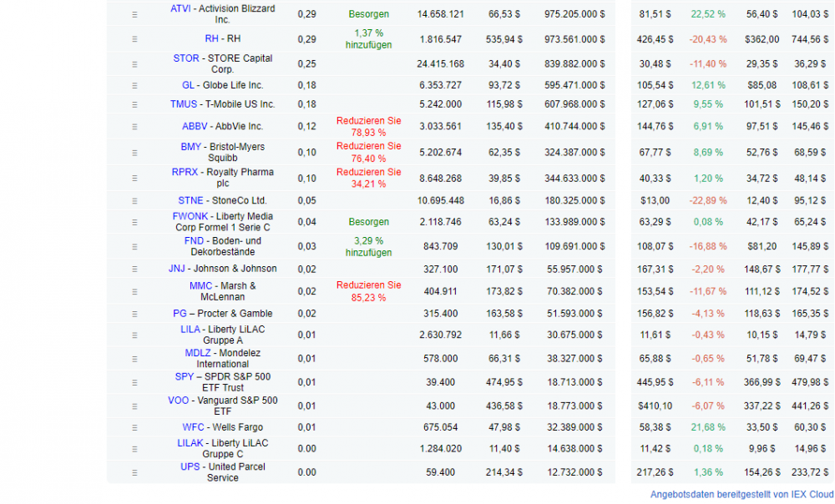Follow the LILA ticker link
835x504 pixels.
[190, 330]
